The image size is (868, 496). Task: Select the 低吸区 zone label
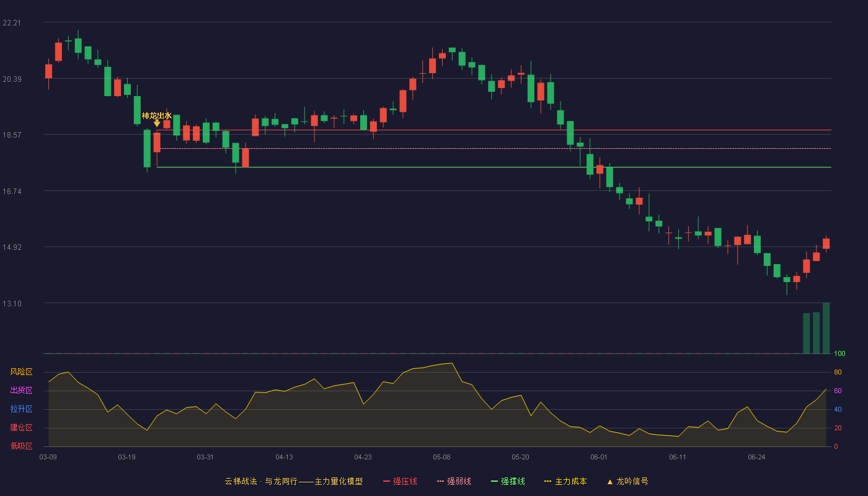pyautogui.click(x=21, y=446)
